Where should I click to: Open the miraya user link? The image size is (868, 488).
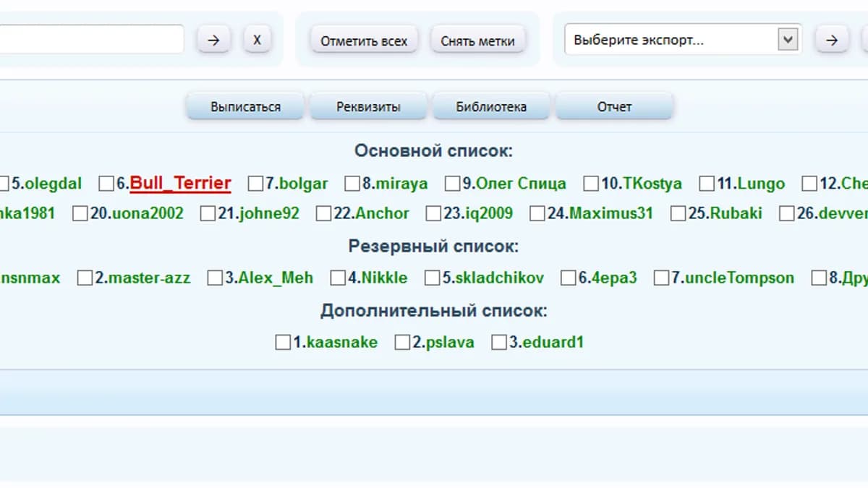(402, 184)
